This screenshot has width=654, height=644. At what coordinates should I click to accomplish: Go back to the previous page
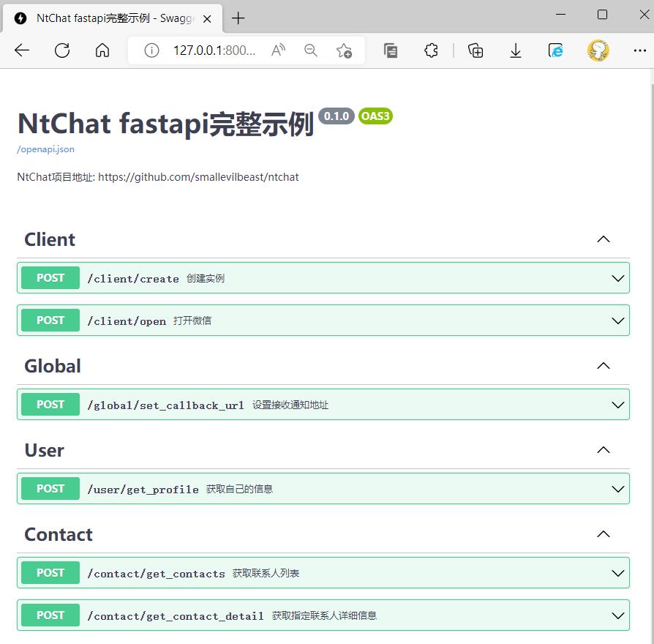tap(22, 50)
